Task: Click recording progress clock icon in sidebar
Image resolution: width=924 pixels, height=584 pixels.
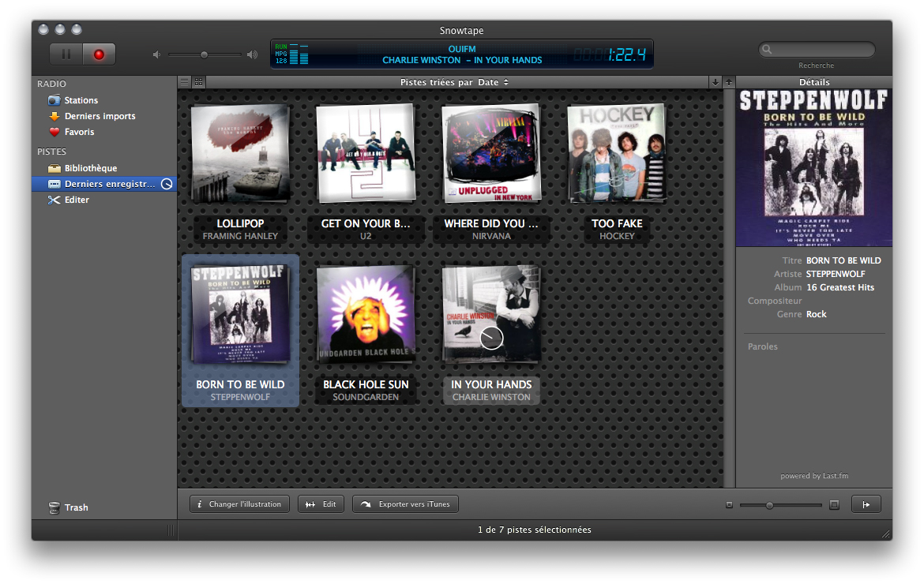Action: 167,184
